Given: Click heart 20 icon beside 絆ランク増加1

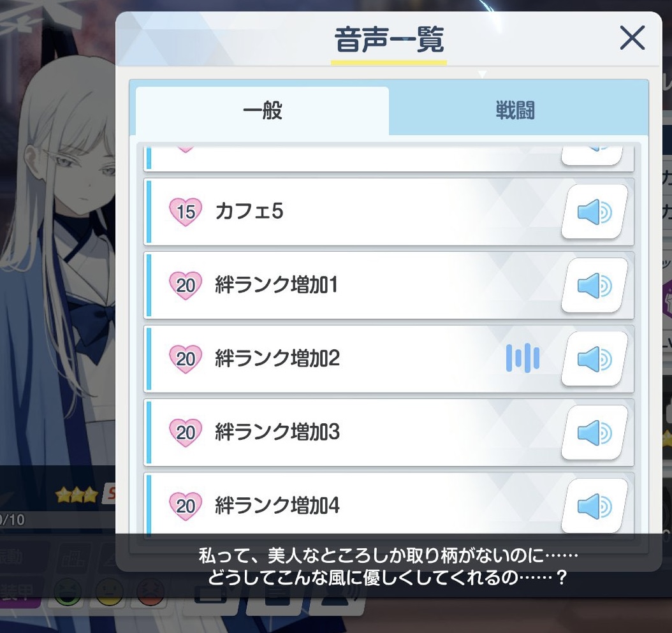Looking at the screenshot, I should click(186, 286).
